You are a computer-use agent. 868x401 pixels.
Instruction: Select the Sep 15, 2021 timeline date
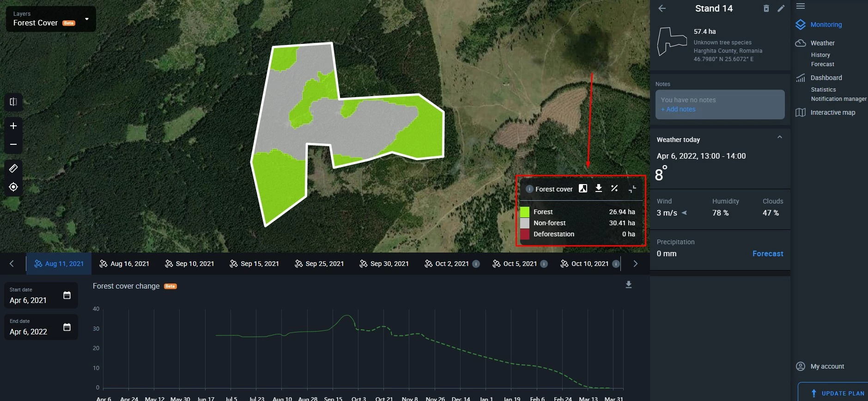click(x=255, y=264)
